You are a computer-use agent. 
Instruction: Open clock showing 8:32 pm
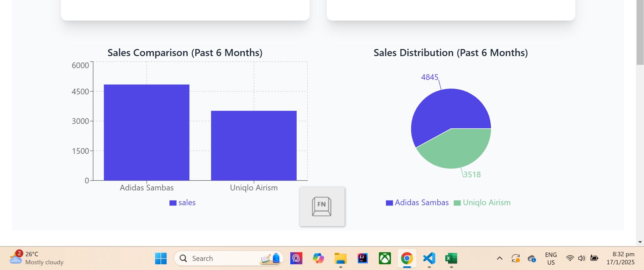point(621,258)
